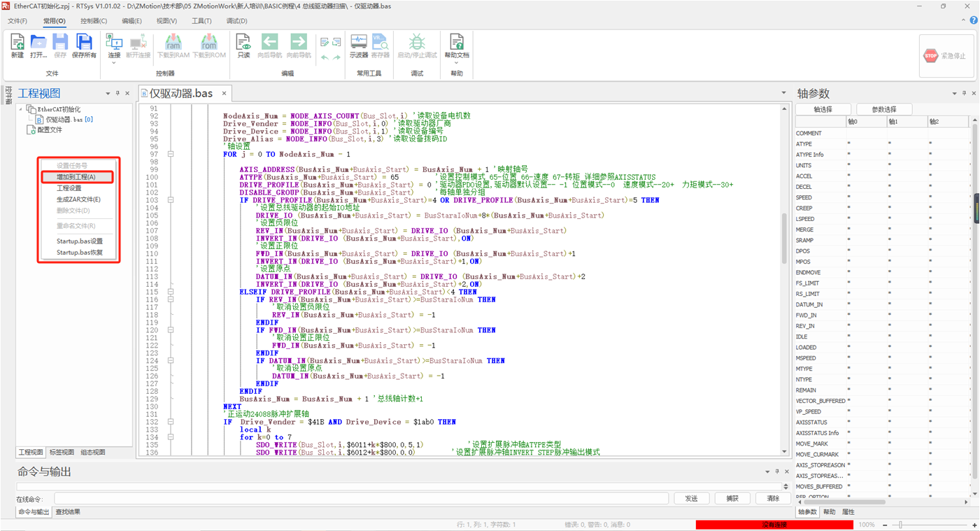Screen dimensions: 980x531
Task: Click the 在线命令 input field
Action: 361,499
